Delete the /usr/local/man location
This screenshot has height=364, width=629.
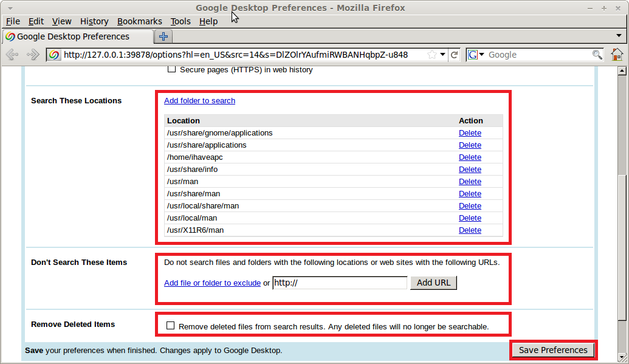[x=470, y=218]
